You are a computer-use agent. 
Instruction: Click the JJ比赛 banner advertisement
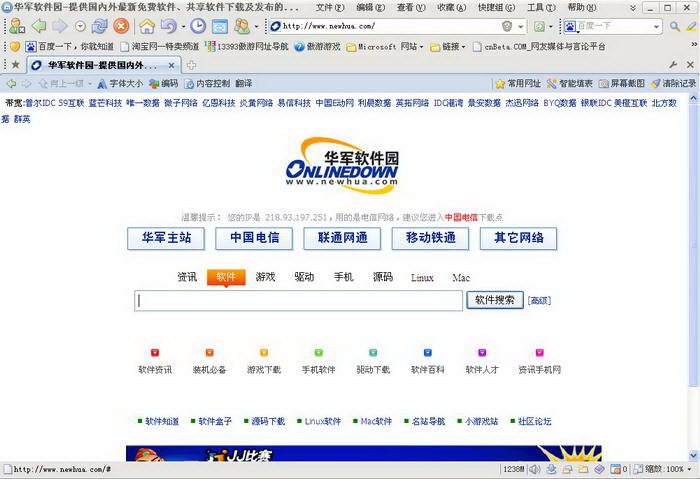[364, 453]
